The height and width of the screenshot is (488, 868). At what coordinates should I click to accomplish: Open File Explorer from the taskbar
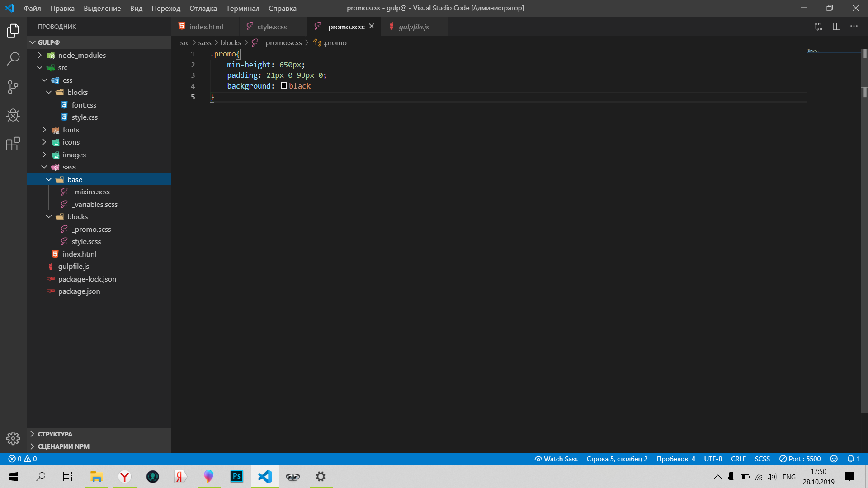tap(96, 476)
